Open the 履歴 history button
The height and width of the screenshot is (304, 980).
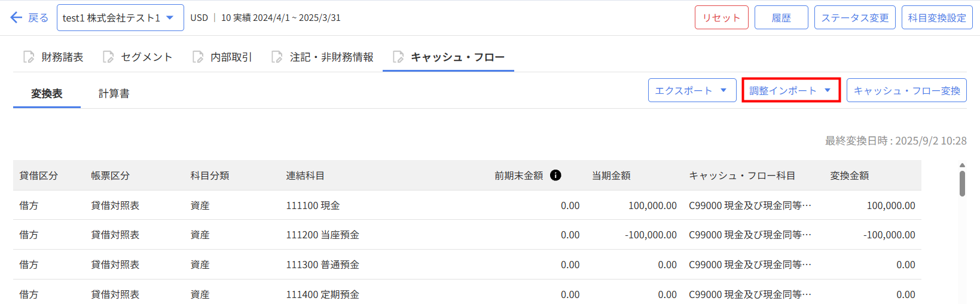point(781,18)
